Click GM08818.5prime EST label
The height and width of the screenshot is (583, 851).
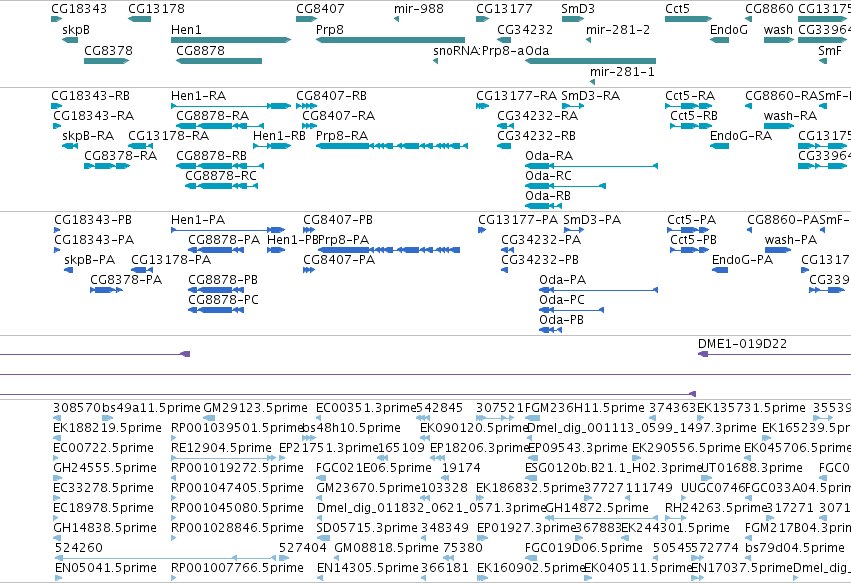point(386,548)
